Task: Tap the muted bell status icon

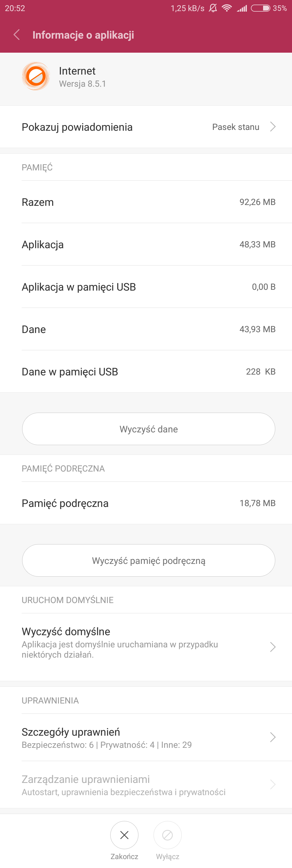Action: click(213, 8)
